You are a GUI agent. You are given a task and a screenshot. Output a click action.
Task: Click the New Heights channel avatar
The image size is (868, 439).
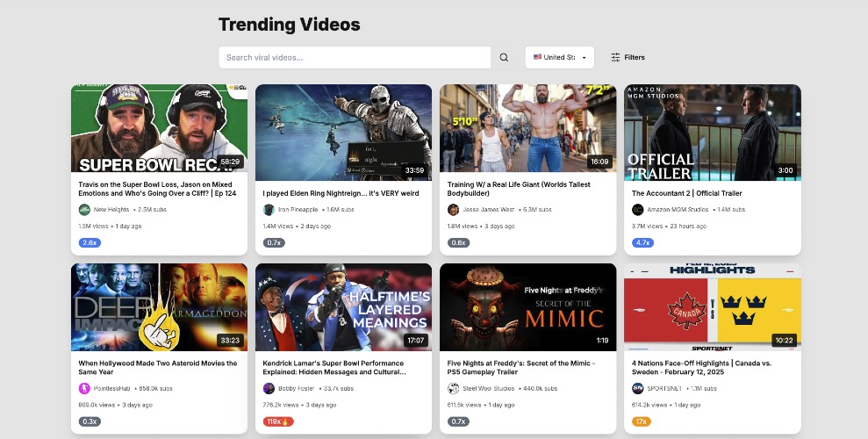point(84,209)
